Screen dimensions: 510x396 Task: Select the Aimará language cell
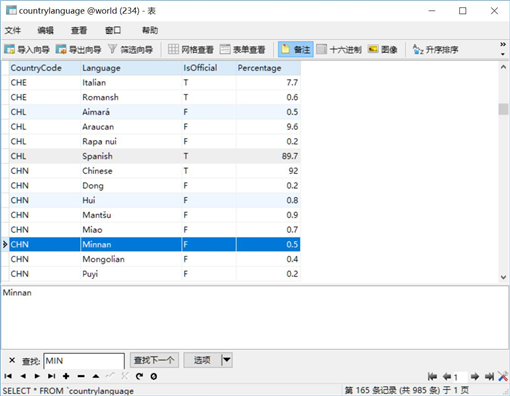[x=131, y=112]
